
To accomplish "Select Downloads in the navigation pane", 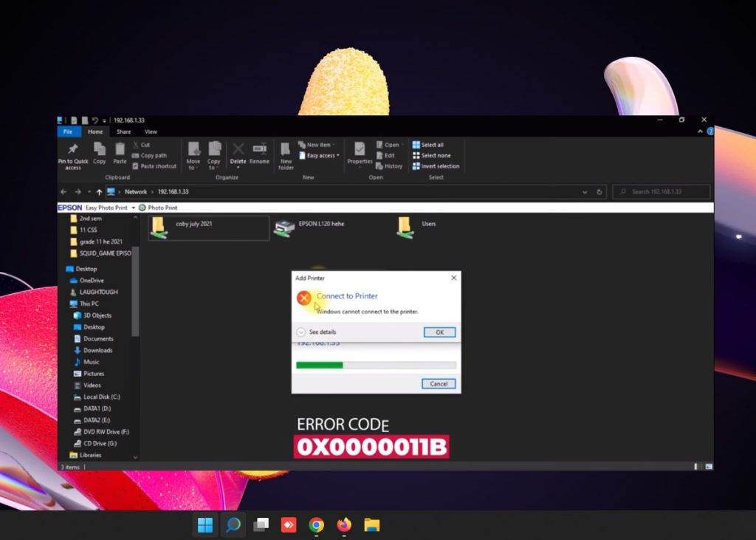I will 97,350.
